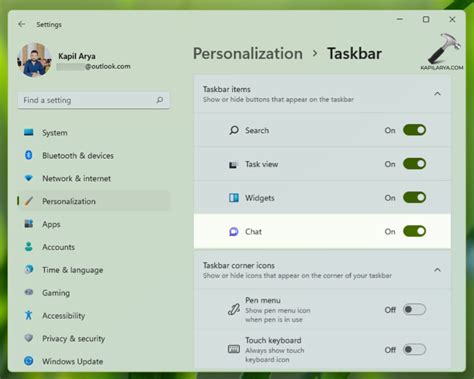The image size is (474, 379).
Task: Click the Accounts person icon
Action: coord(29,247)
